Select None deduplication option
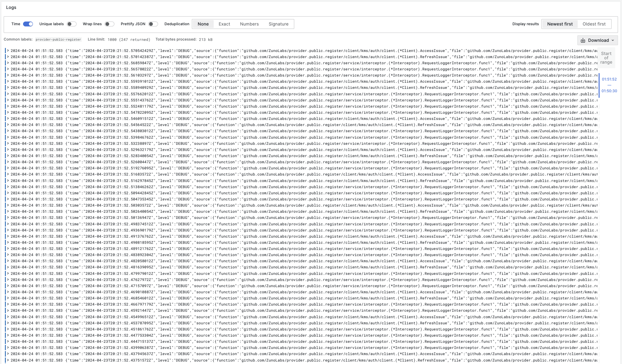Viewport: 622px width, 364px height. (x=203, y=24)
